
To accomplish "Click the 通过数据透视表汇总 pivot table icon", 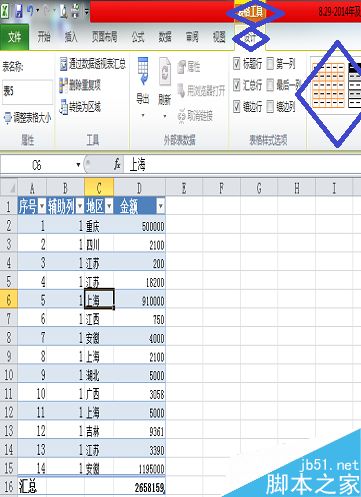I will point(63,64).
